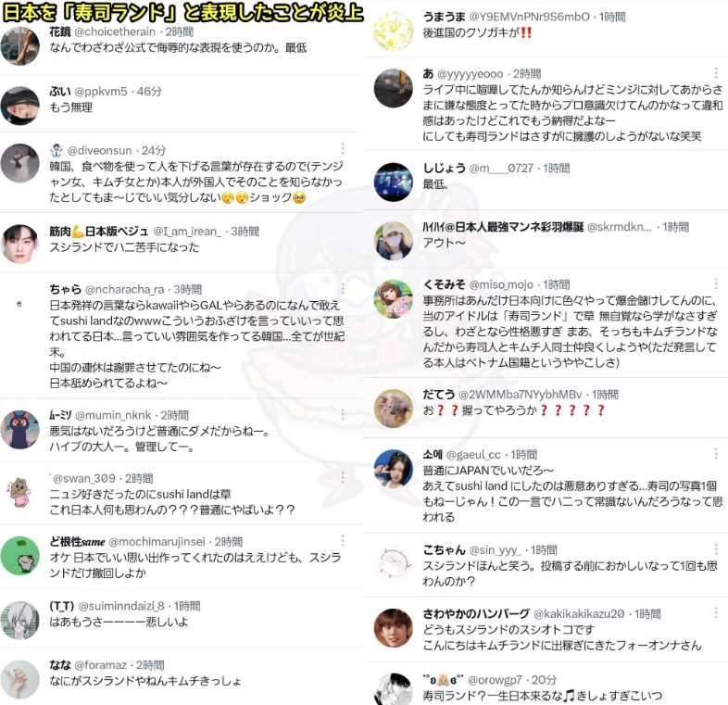
Task: Open more options on @yyyyyeooo's tweet
Action: click(716, 72)
